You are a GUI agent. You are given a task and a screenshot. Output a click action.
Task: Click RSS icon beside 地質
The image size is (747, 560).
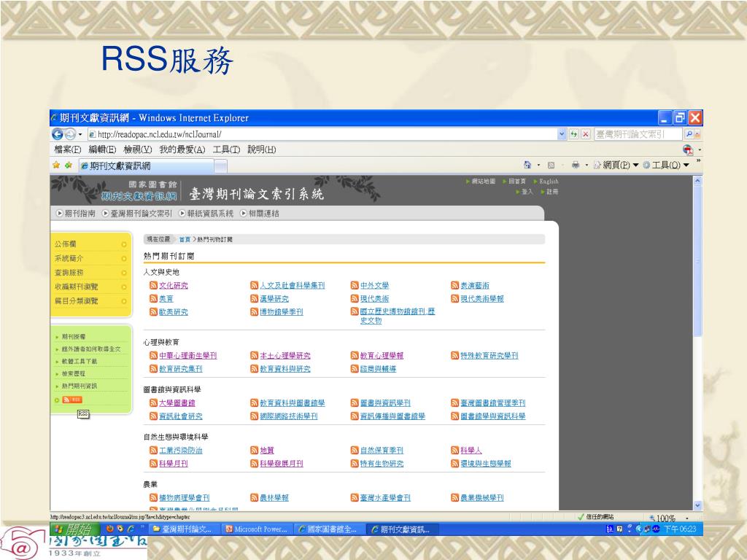255,450
